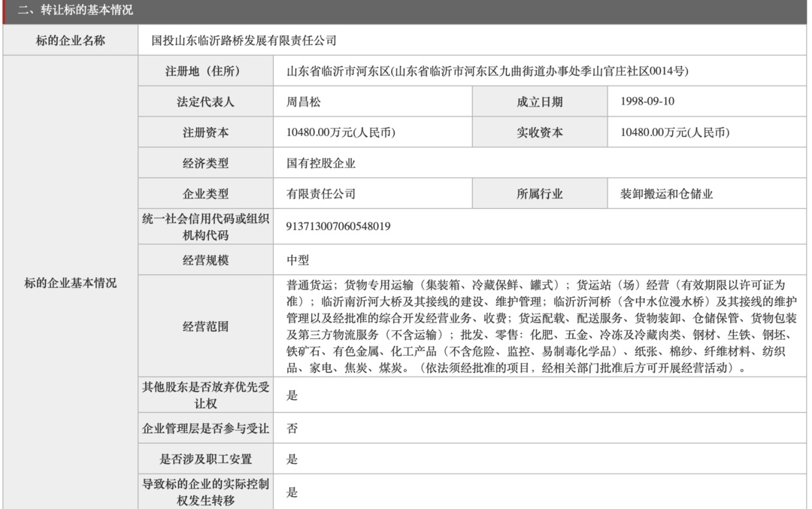
Task: Click the 企业管理层是否参与受让 label
Action: point(205,429)
